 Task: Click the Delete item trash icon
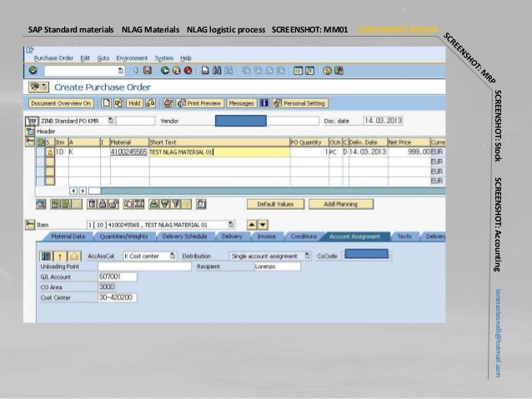[x=92, y=204]
